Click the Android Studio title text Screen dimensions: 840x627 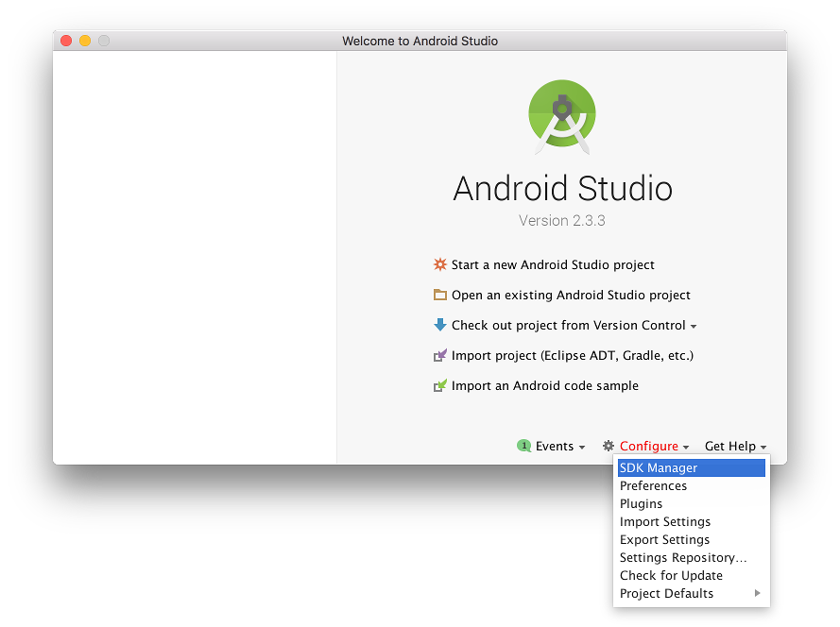pos(562,189)
